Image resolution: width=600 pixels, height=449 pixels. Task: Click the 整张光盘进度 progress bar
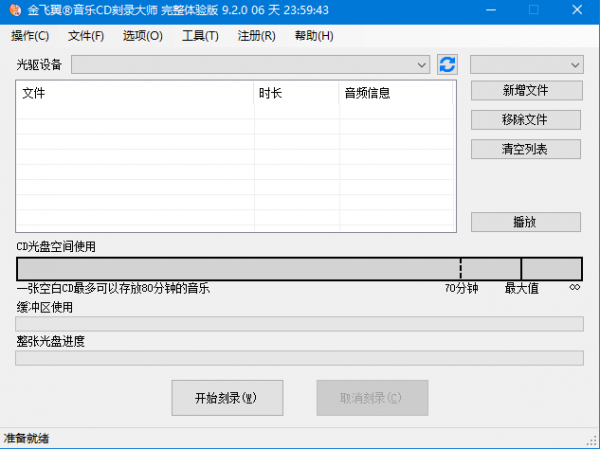pyautogui.click(x=299, y=358)
